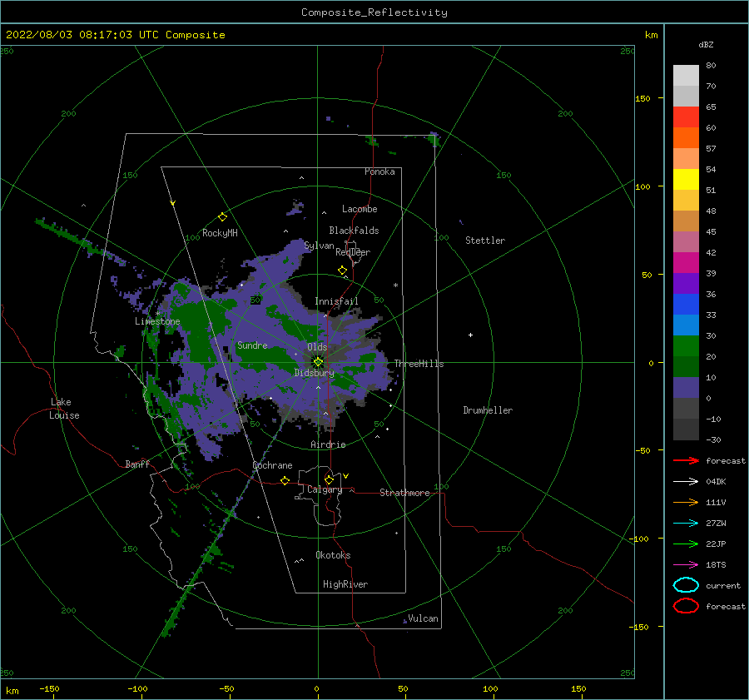Click the asterisk marker east of Innisfail
This screenshot has width=749, height=700.
coord(395,285)
